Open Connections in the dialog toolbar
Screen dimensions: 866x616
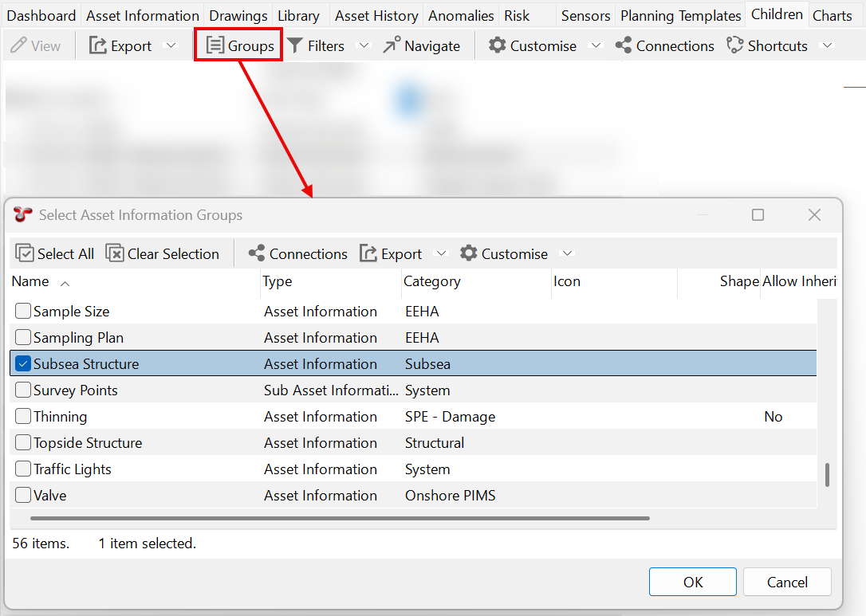[297, 253]
